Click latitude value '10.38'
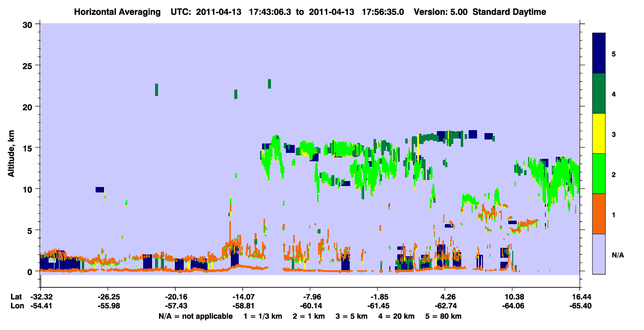 click(x=513, y=297)
